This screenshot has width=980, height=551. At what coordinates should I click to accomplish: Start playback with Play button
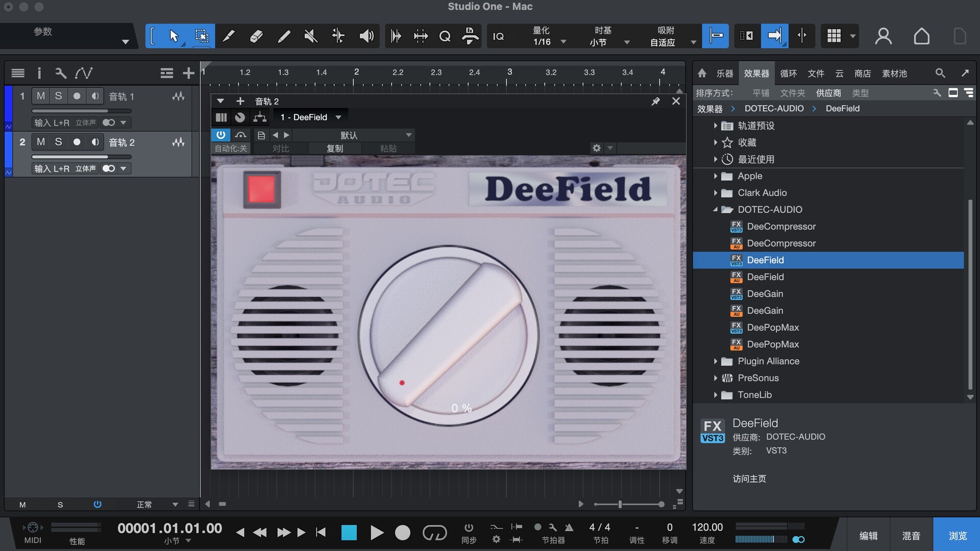point(377,533)
